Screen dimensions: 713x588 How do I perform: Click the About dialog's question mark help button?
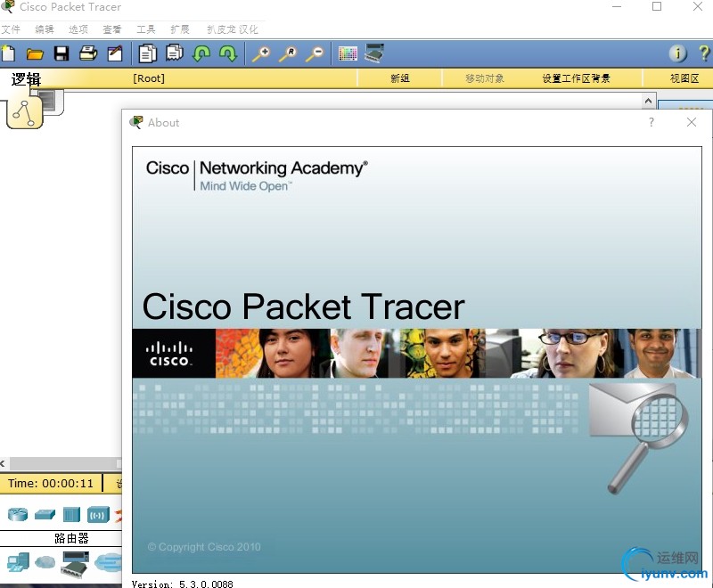coord(652,122)
